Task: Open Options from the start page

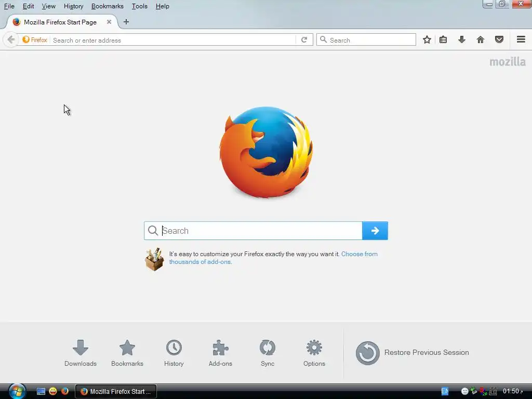Action: point(314,353)
